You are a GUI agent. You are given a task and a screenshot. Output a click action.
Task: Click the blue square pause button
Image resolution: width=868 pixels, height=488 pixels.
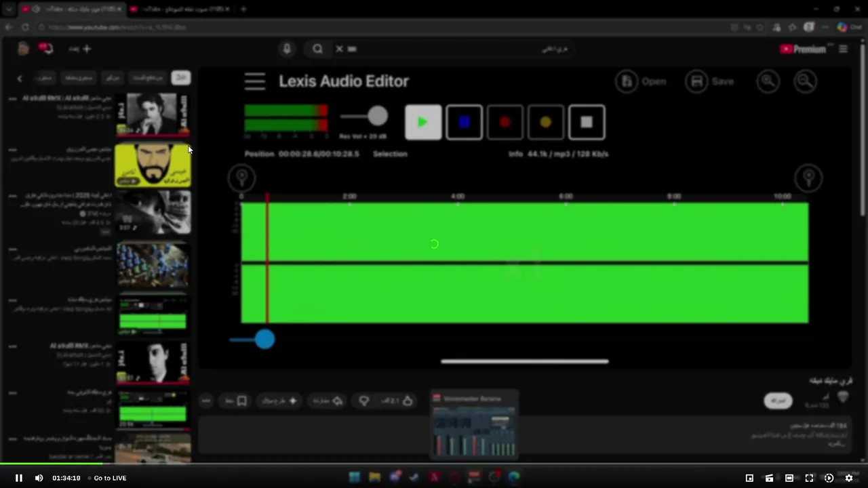pyautogui.click(x=465, y=123)
